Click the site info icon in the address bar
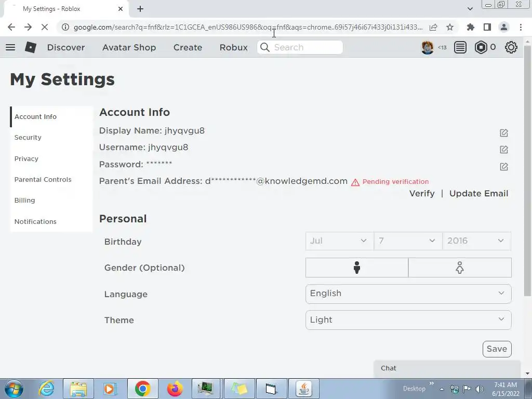 (65, 27)
